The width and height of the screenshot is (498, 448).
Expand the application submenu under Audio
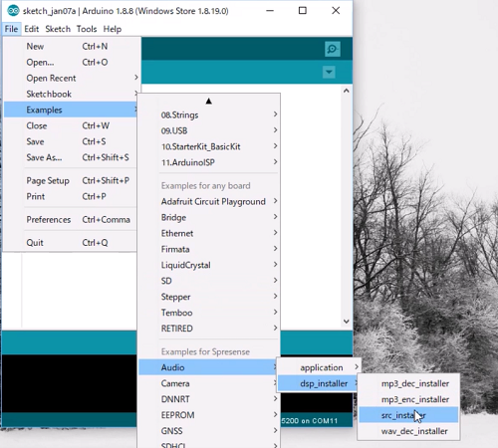click(x=319, y=367)
